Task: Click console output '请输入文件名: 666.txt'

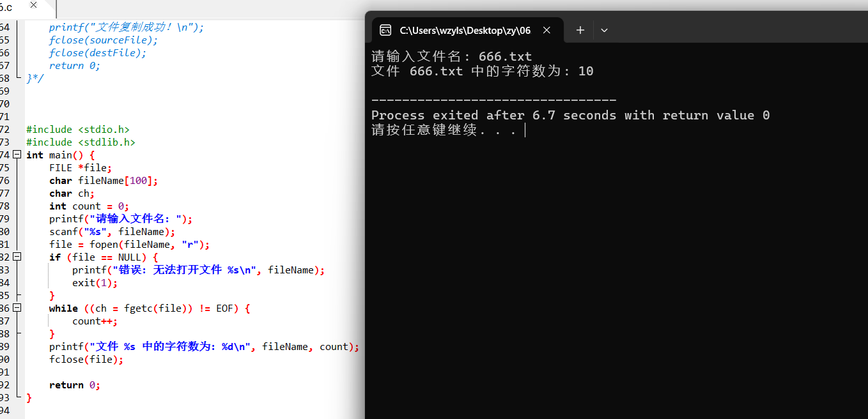Action: click(452, 56)
